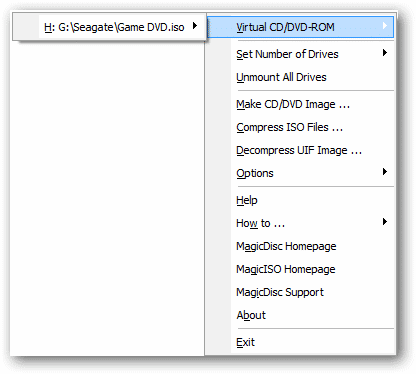Open the Virtual CD/DVD-ROM submenu
416x374 pixels.
point(300,27)
